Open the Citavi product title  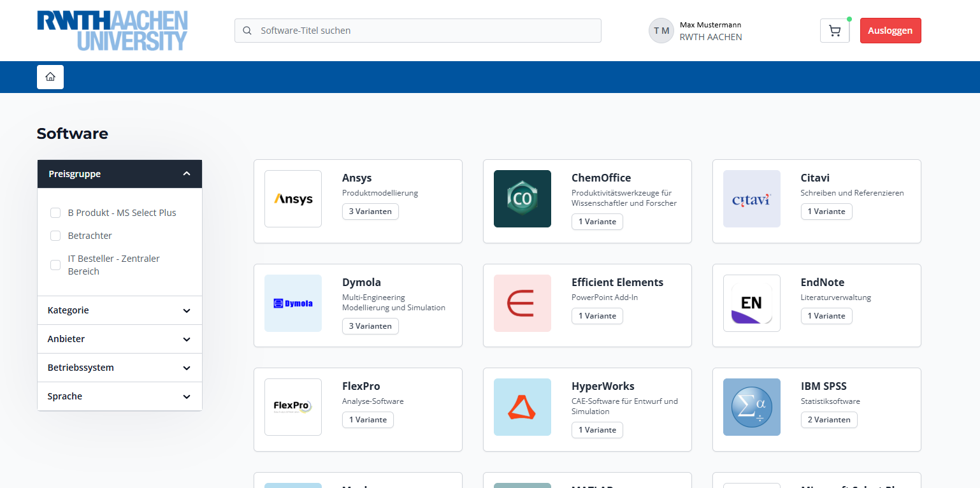(x=815, y=178)
